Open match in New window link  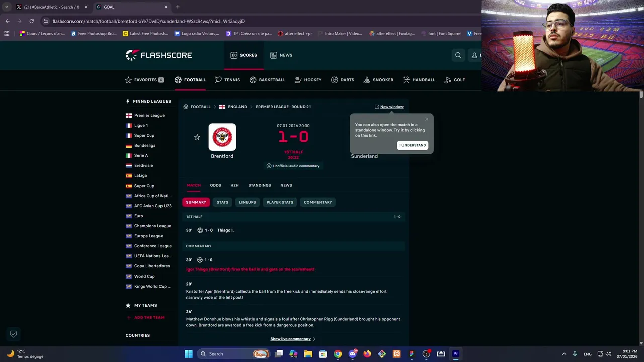click(389, 107)
